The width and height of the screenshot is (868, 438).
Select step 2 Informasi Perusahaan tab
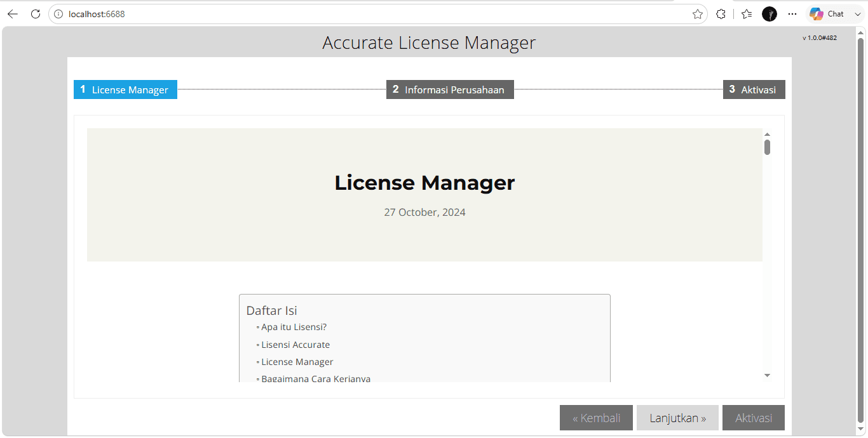pyautogui.click(x=450, y=90)
